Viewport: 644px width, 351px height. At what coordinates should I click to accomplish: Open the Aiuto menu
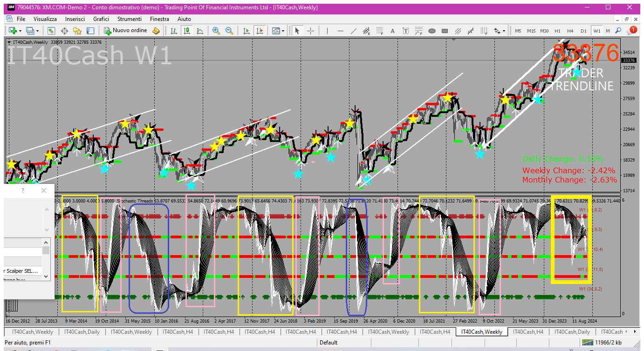pyautogui.click(x=184, y=19)
